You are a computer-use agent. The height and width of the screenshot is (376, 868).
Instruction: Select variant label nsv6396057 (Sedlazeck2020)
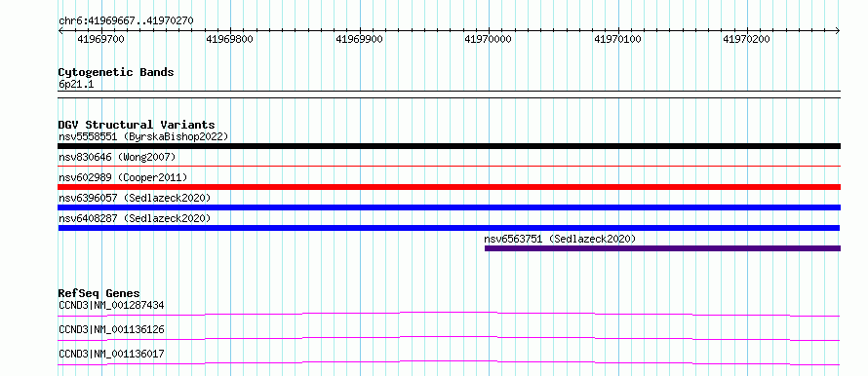coord(135,198)
